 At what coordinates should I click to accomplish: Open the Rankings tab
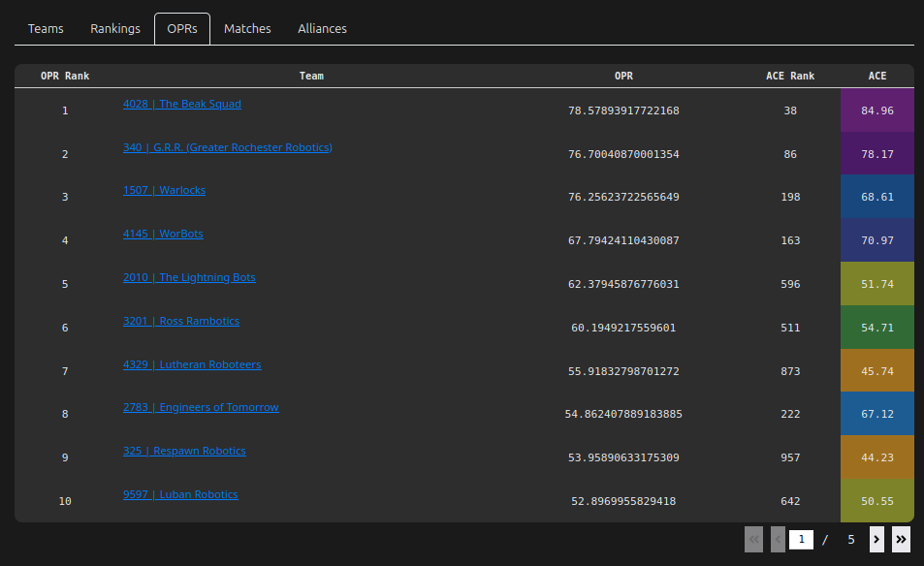point(115,29)
